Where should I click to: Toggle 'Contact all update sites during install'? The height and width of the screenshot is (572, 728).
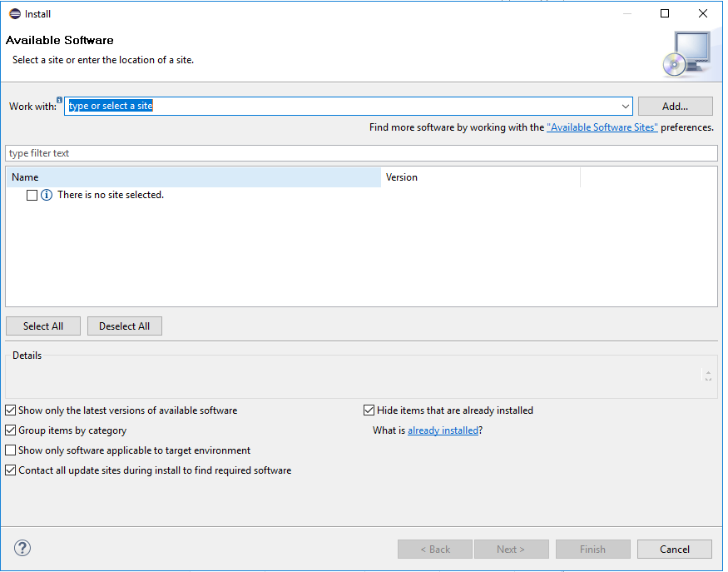(x=10, y=470)
